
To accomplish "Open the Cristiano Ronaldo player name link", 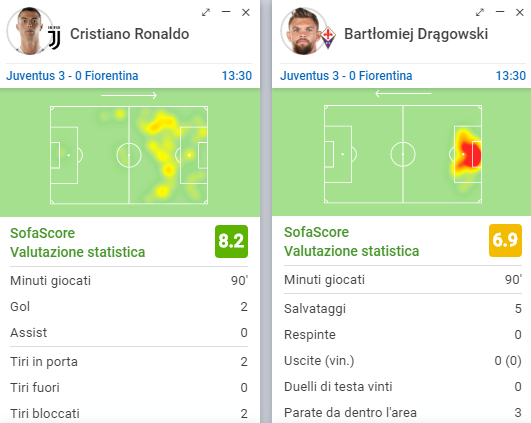I will coord(129,34).
